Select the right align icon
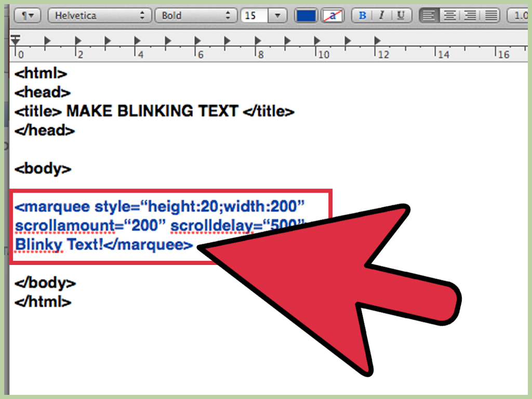The height and width of the screenshot is (399, 532). (470, 15)
